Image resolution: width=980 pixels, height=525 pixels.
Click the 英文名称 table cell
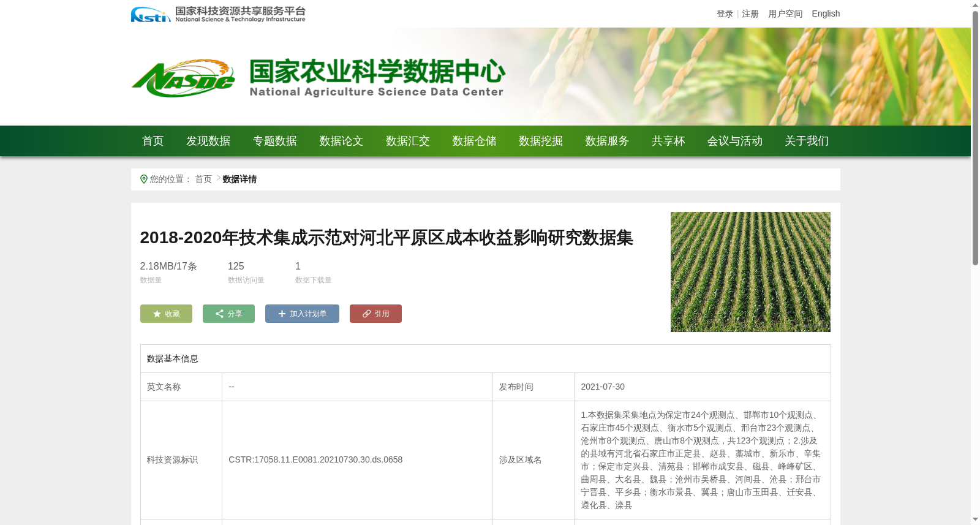tap(181, 387)
